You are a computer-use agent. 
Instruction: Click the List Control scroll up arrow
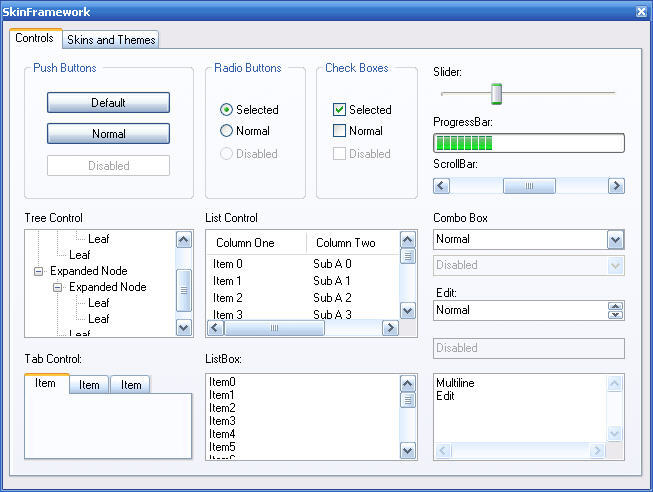[x=408, y=240]
